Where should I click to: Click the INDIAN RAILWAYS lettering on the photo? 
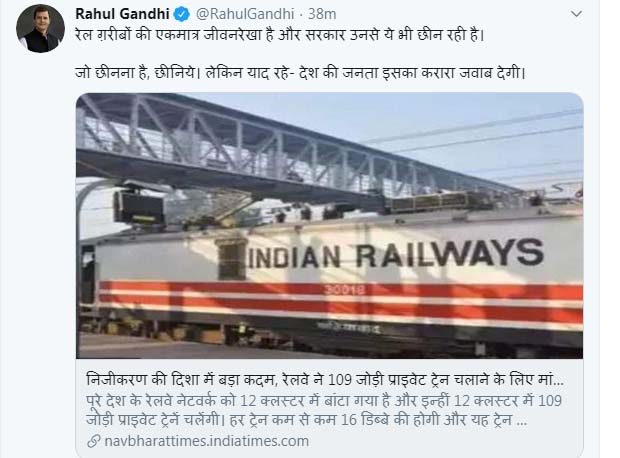397,255
